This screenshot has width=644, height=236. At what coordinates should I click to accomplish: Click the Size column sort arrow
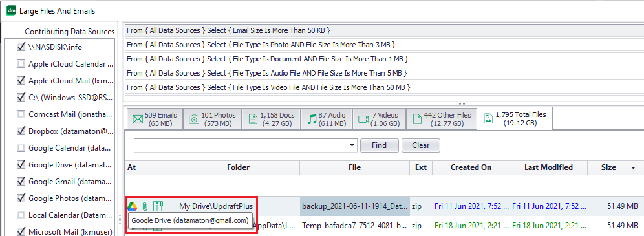click(634, 168)
